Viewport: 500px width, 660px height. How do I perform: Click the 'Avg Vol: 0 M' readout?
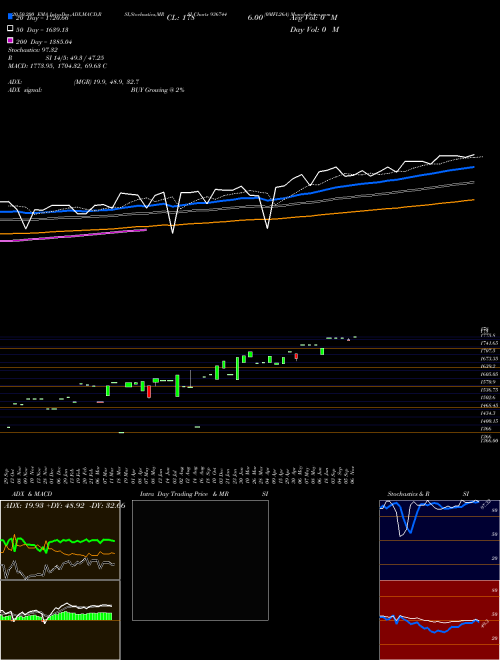(314, 18)
